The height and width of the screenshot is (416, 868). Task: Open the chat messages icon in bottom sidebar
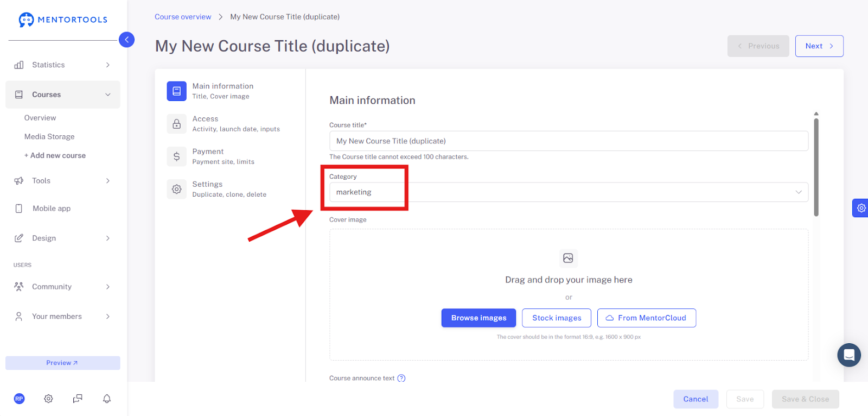click(78, 399)
